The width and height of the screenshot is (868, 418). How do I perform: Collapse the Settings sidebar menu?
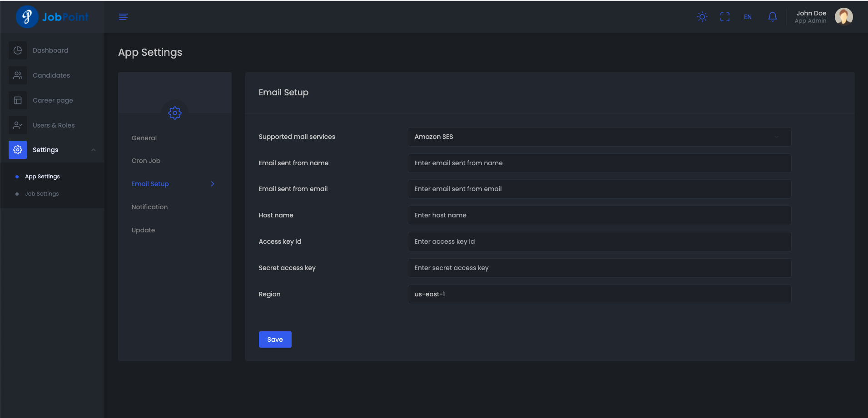point(93,150)
